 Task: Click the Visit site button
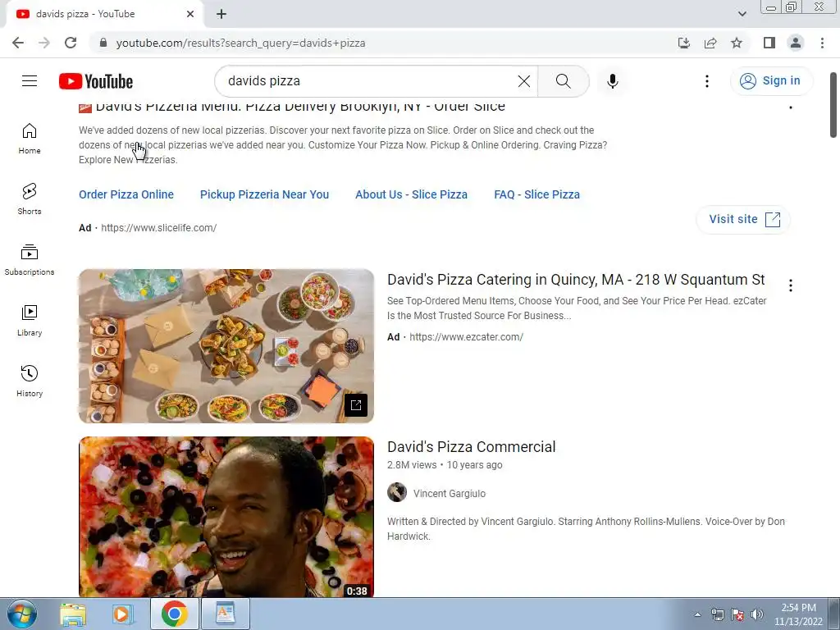point(743,219)
